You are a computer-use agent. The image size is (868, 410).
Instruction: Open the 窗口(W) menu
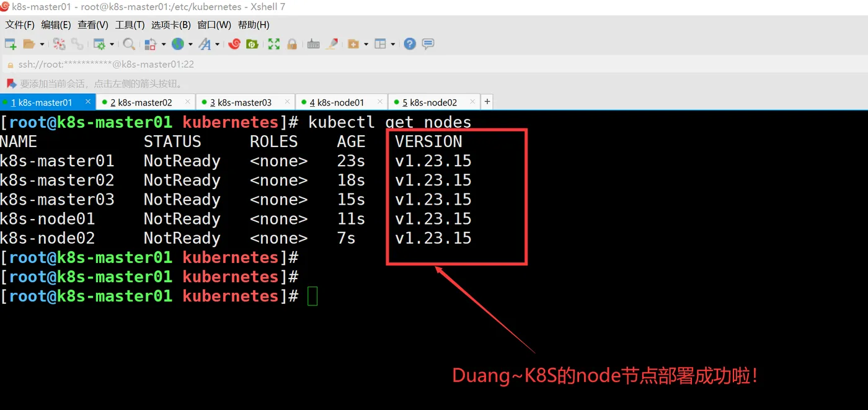pyautogui.click(x=215, y=25)
